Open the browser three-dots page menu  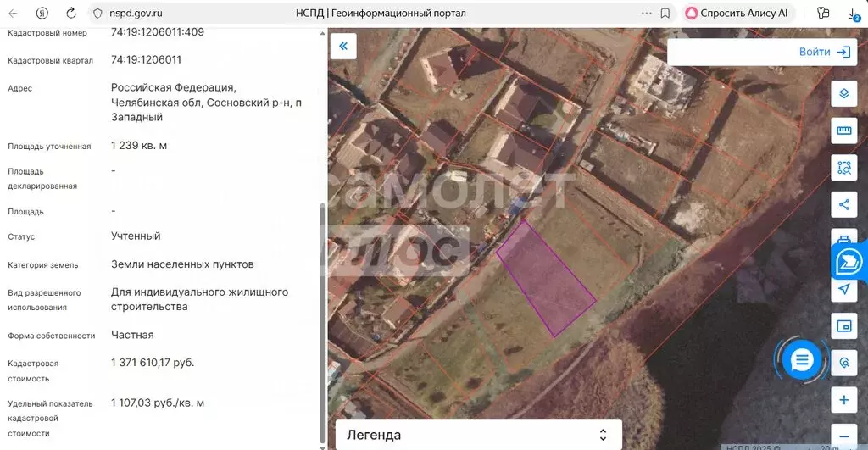pyautogui.click(x=647, y=14)
